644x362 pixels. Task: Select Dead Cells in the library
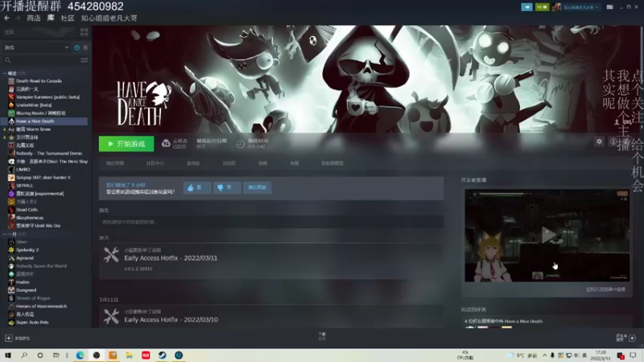tap(27, 210)
